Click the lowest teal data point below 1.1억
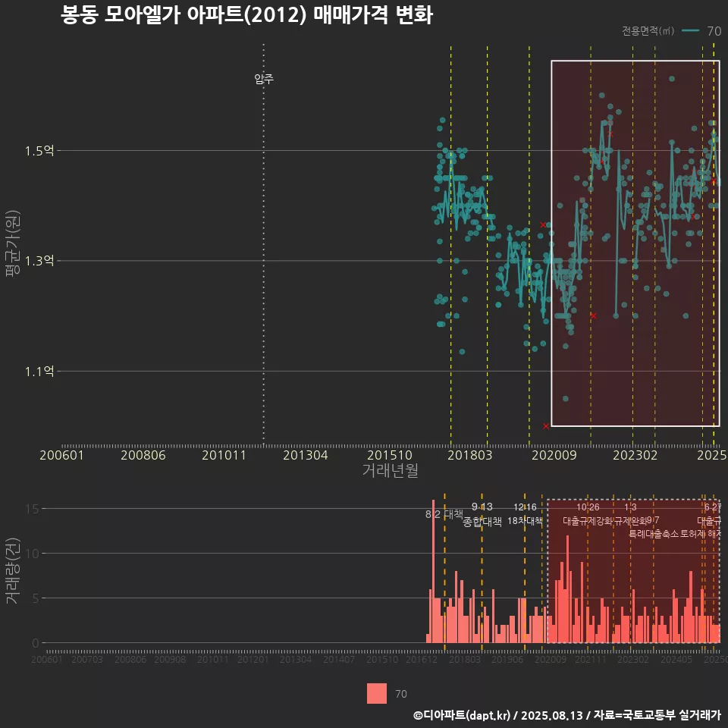Viewport: 728px width, 728px height. (566, 398)
